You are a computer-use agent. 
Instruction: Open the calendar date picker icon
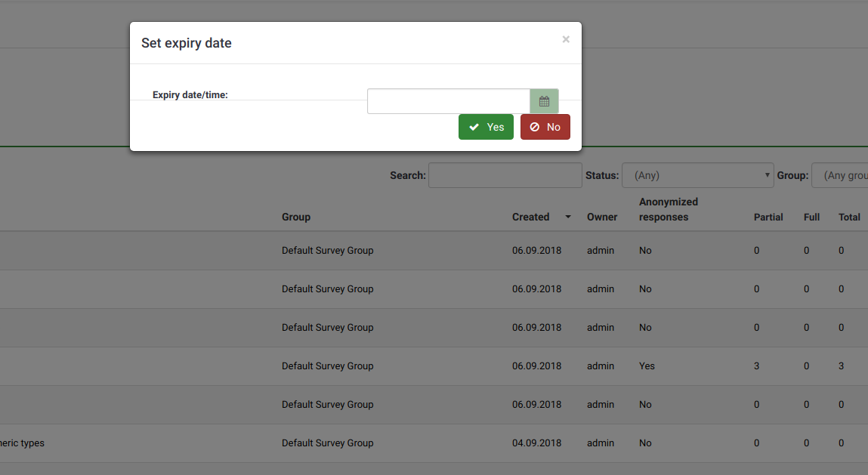click(x=544, y=101)
